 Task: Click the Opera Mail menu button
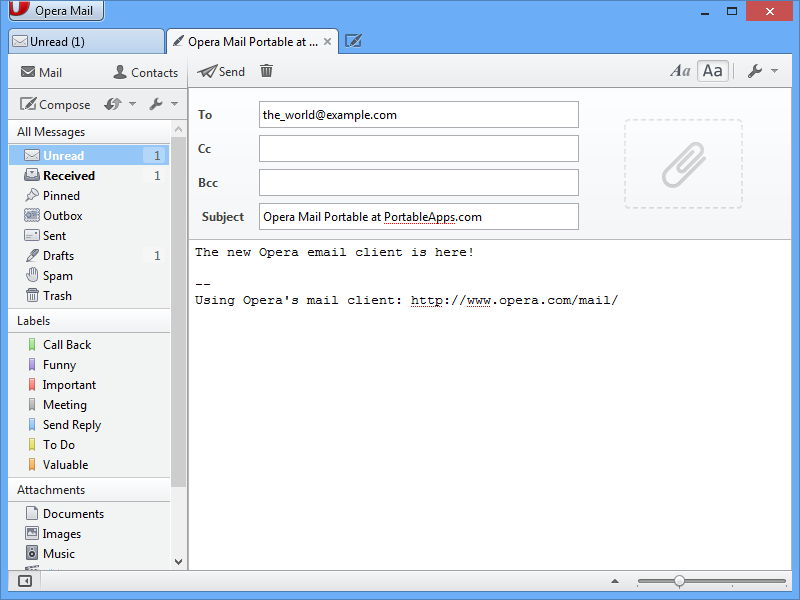click(56, 10)
